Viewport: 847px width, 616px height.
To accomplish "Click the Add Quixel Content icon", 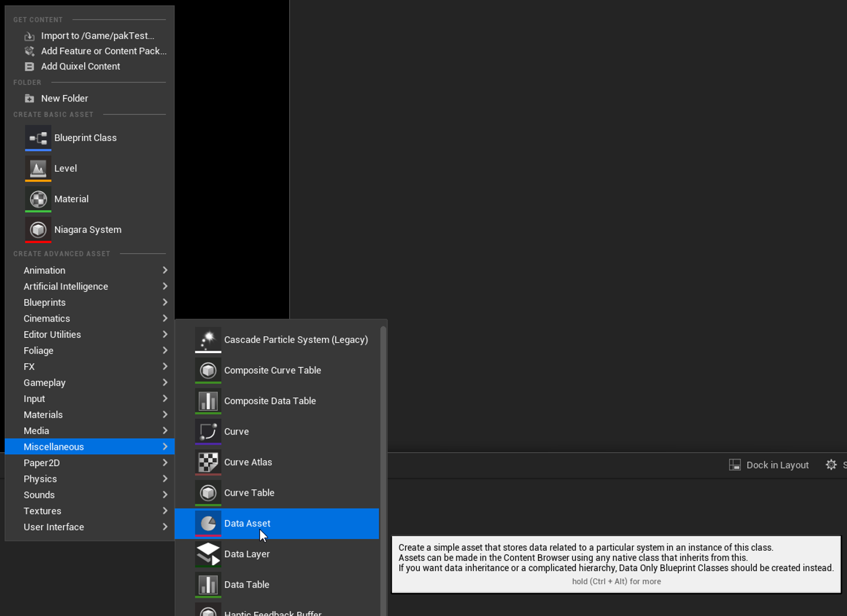I will click(29, 66).
